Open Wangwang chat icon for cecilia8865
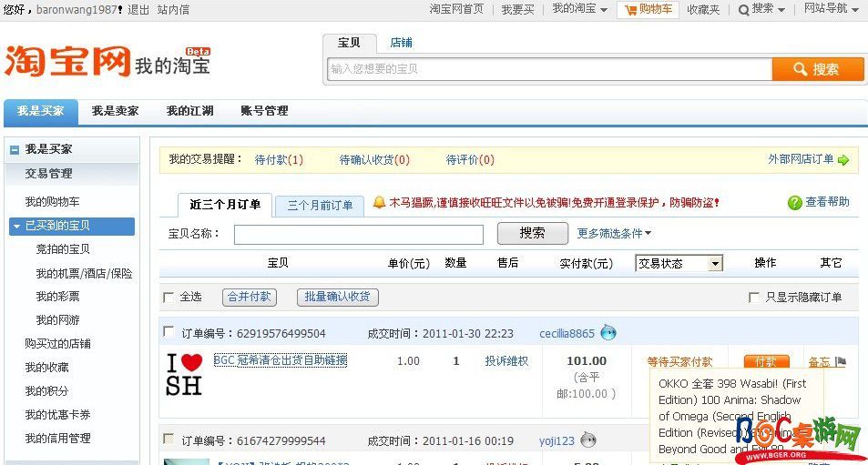Image resolution: width=868 pixels, height=465 pixels. pos(608,333)
